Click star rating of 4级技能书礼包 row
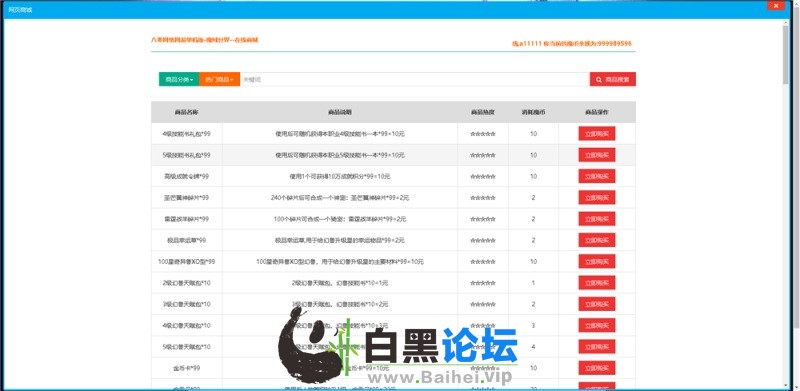This screenshot has width=800, height=391. (483, 134)
